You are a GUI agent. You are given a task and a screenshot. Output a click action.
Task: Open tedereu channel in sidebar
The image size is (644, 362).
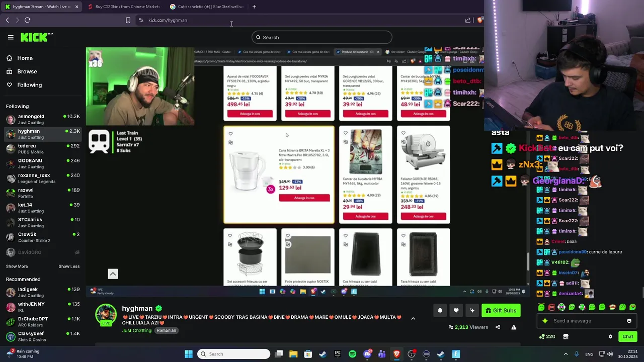click(x=43, y=148)
